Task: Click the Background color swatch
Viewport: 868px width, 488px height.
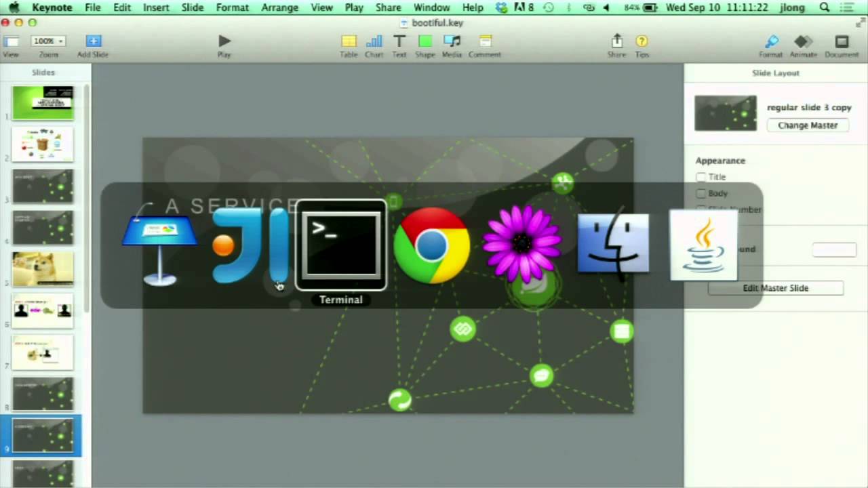Action: pyautogui.click(x=834, y=249)
